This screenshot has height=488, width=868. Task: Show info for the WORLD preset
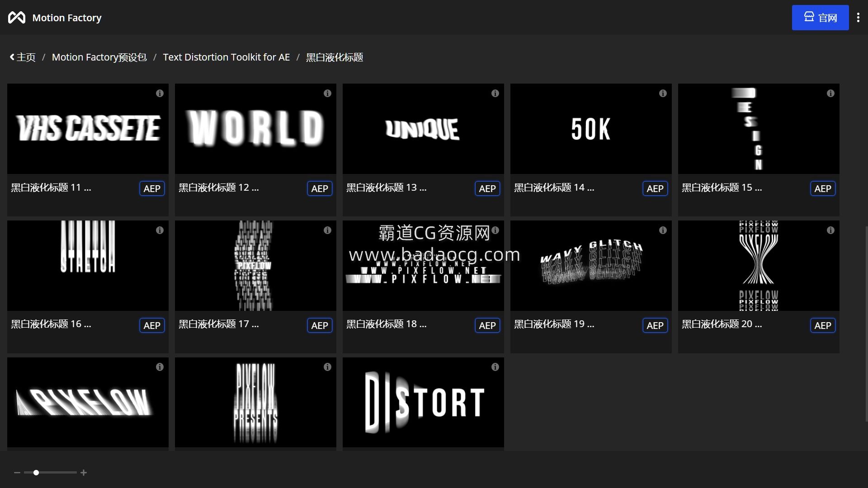pyautogui.click(x=327, y=94)
